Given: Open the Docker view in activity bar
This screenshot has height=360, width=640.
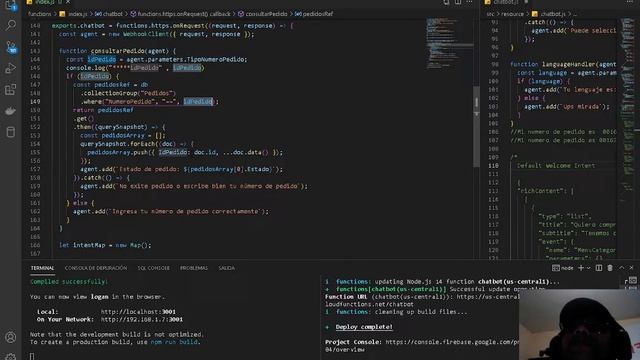Looking at the screenshot, I should click(x=11, y=111).
